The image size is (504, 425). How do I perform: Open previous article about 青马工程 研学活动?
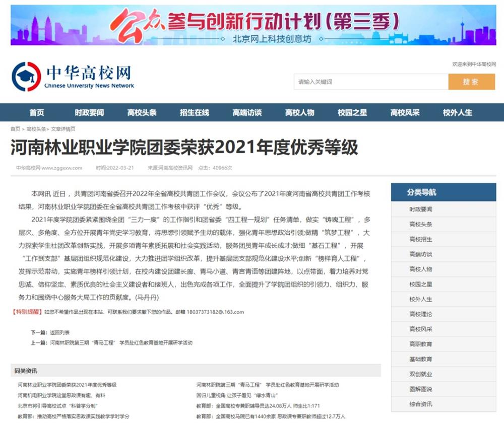pyautogui.click(x=121, y=343)
